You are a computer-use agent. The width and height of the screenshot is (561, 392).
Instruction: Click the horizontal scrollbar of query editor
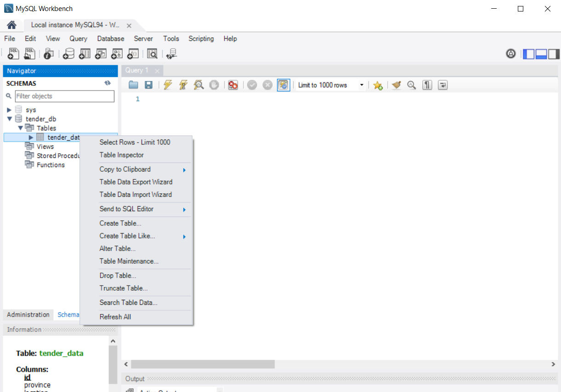coord(203,364)
